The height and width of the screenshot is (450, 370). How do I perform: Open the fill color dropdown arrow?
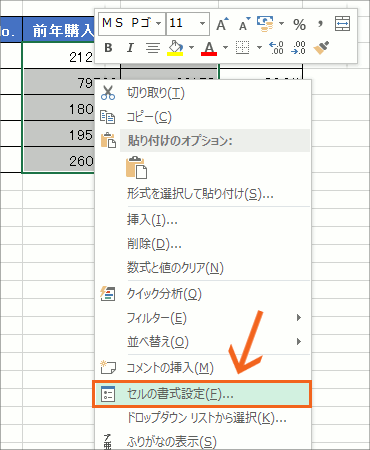tap(191, 48)
